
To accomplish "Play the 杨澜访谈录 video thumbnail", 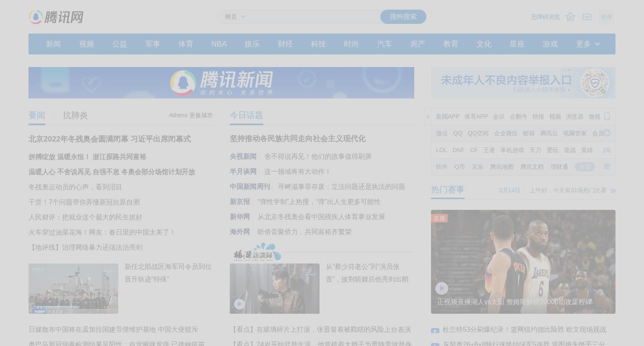I will click(x=239, y=304).
